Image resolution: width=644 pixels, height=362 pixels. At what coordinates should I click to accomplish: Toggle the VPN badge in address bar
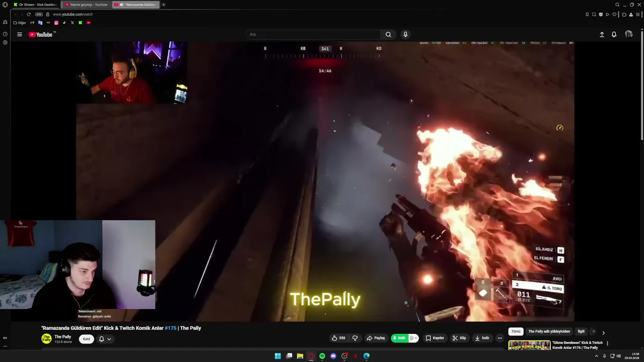pos(39,15)
